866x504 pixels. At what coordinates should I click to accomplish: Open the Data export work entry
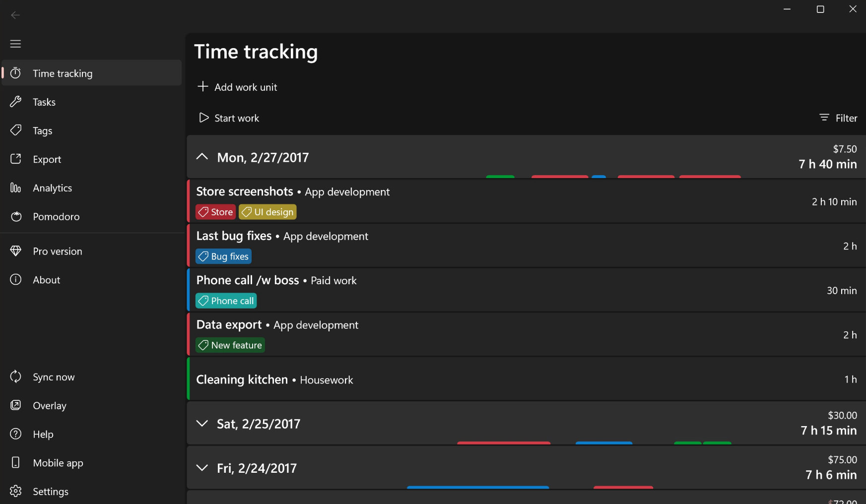pyautogui.click(x=526, y=334)
